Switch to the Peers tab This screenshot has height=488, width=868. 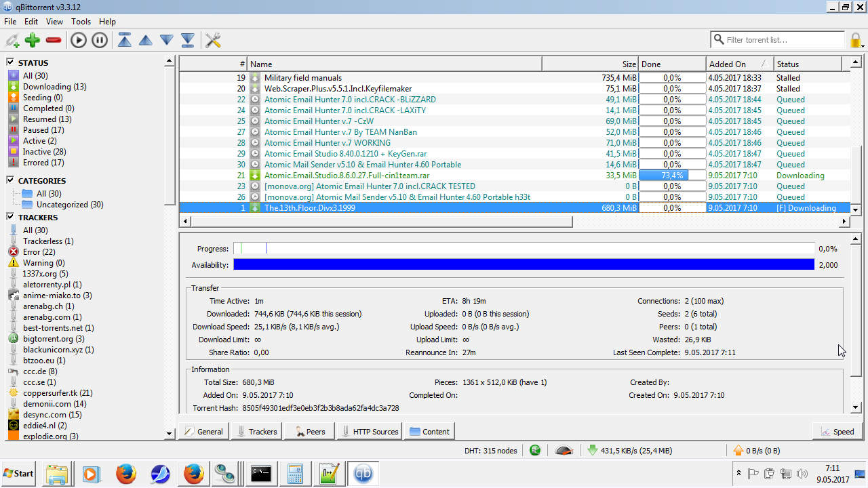coord(309,431)
